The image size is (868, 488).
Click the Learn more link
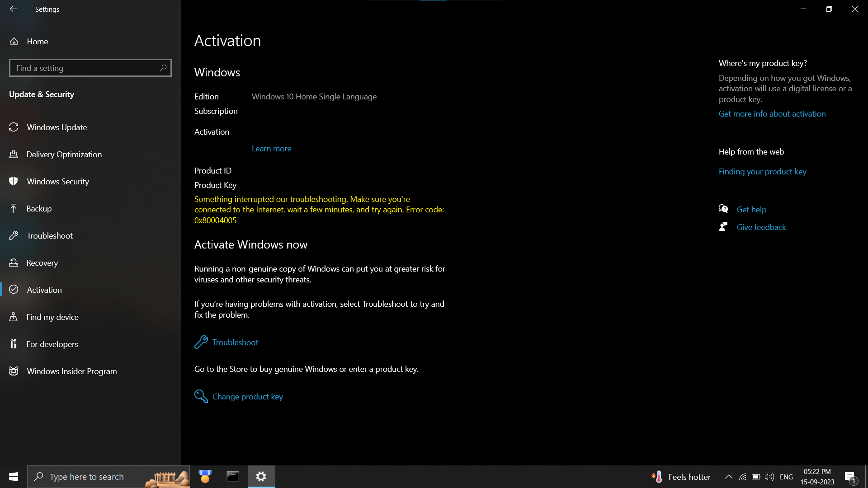click(271, 149)
